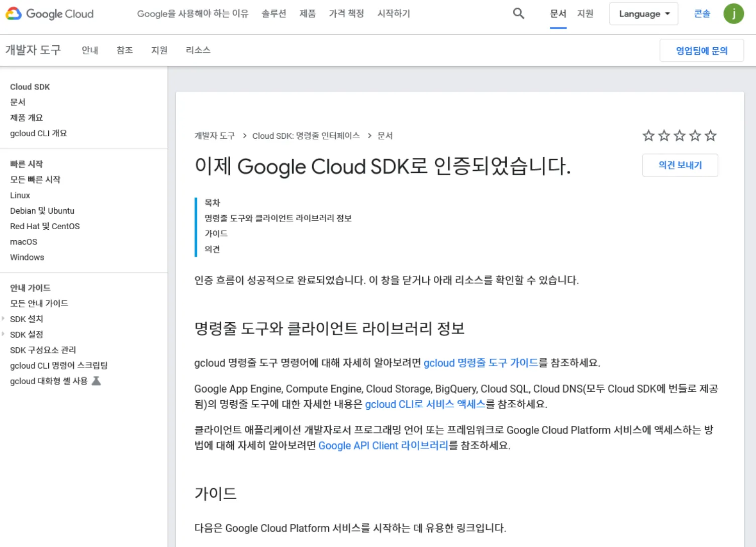
Task: Expand the SDK 설정 sidebar section
Action: [4, 334]
